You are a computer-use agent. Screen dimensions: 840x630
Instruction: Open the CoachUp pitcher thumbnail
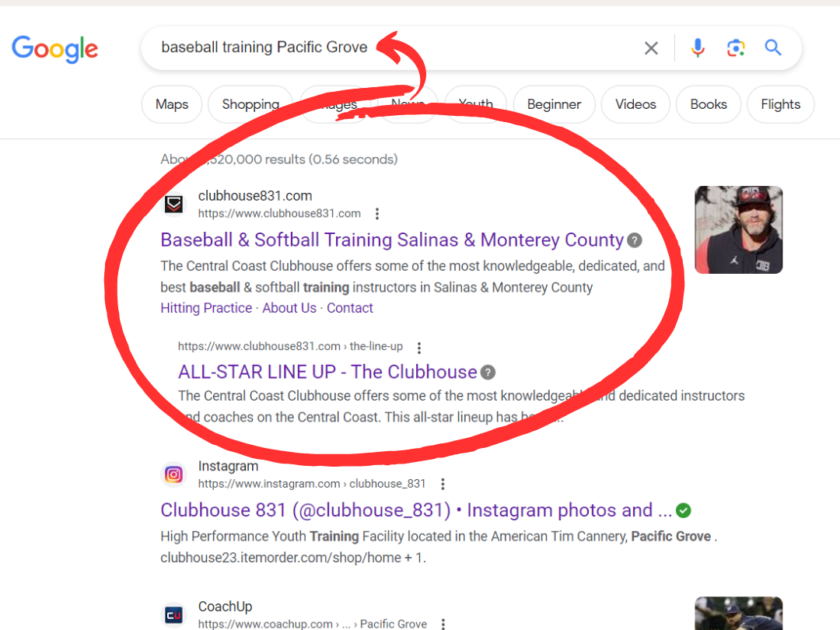click(x=739, y=614)
